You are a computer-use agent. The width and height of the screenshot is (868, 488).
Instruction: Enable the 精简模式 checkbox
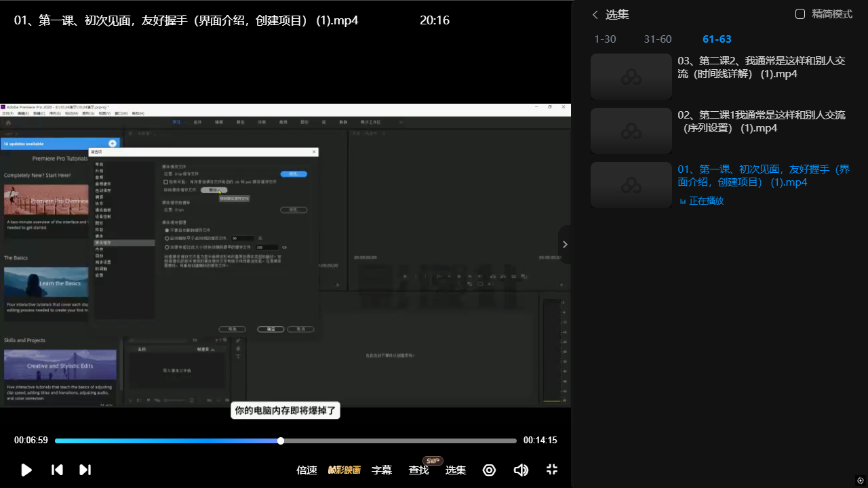[x=800, y=14]
